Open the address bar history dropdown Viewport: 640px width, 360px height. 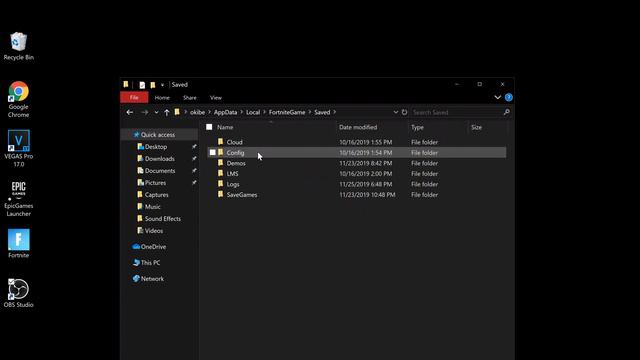coord(396,112)
